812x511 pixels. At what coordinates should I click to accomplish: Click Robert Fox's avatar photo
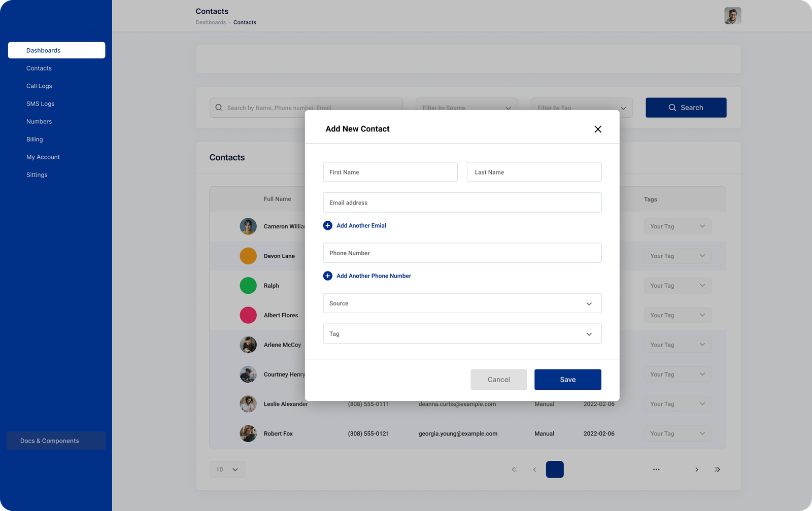(248, 433)
